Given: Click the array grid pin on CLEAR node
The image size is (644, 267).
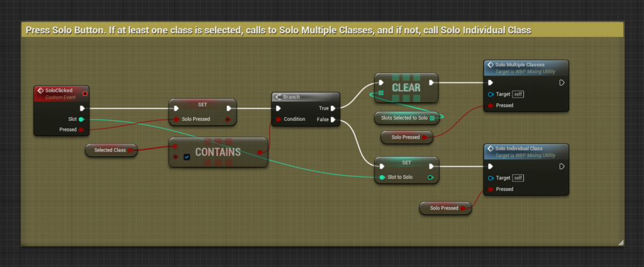Looking at the screenshot, I should tap(382, 93).
